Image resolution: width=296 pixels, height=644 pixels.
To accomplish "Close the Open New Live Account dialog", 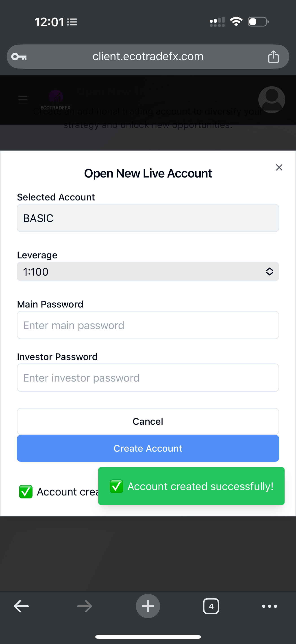I will [x=279, y=167].
